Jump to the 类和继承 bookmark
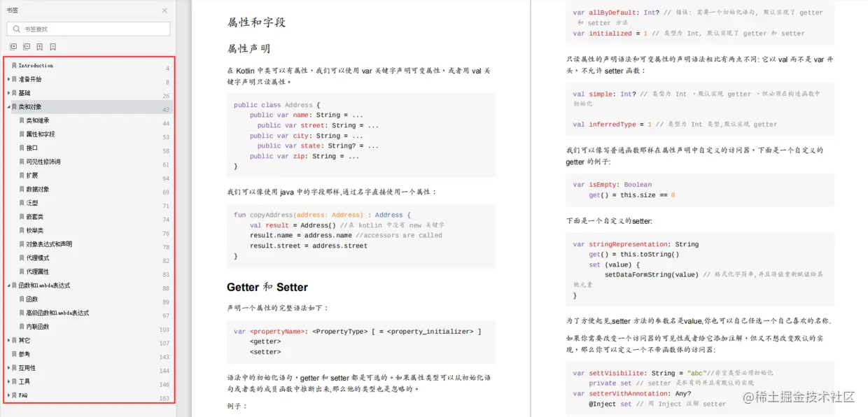 [38, 120]
